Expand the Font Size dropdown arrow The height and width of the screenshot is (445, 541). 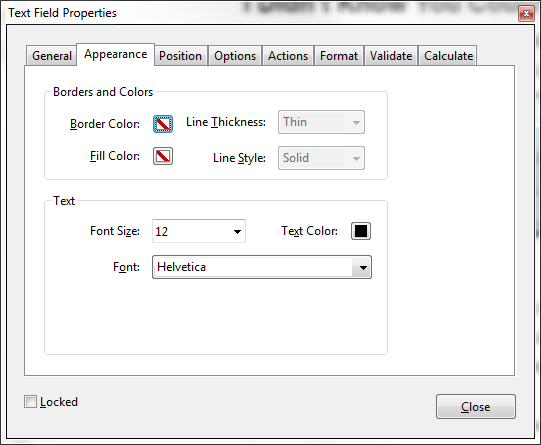coord(237,231)
